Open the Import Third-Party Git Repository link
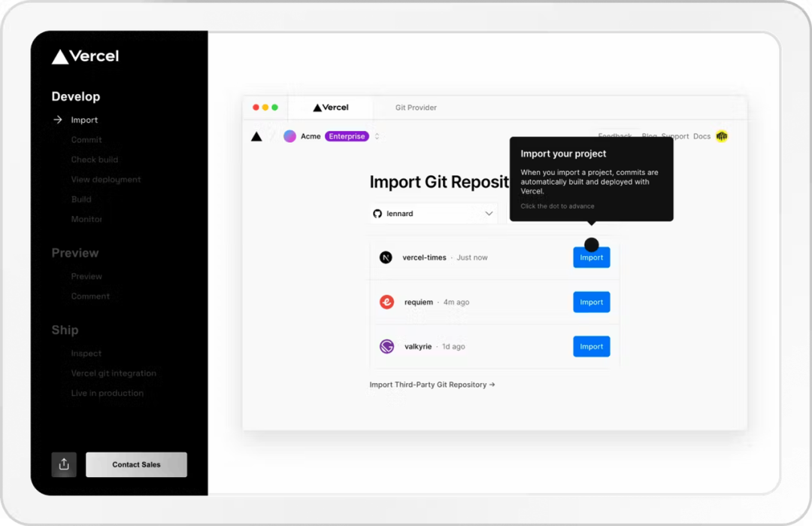Image resolution: width=812 pixels, height=526 pixels. [432, 385]
